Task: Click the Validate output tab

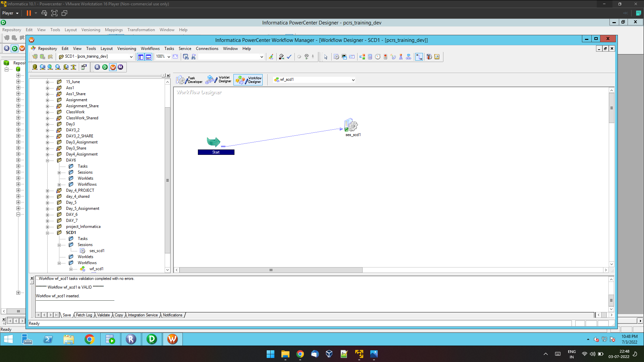Action: coord(103,315)
